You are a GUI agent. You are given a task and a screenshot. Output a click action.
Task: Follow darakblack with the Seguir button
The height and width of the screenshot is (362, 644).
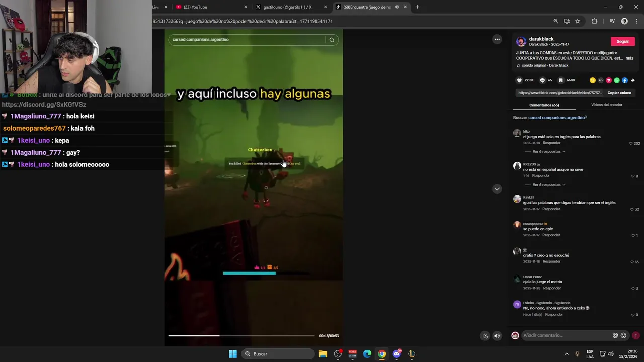tap(622, 41)
